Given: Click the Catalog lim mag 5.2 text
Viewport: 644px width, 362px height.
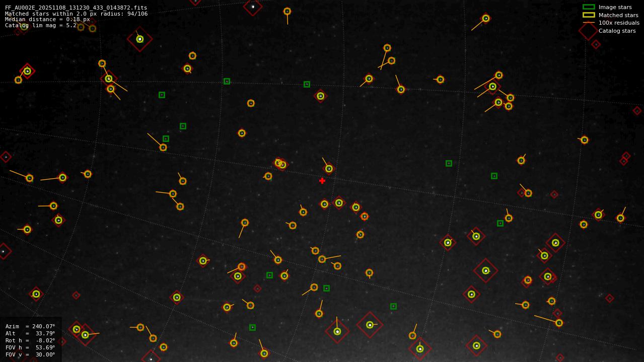Looking at the screenshot, I should [x=41, y=25].
